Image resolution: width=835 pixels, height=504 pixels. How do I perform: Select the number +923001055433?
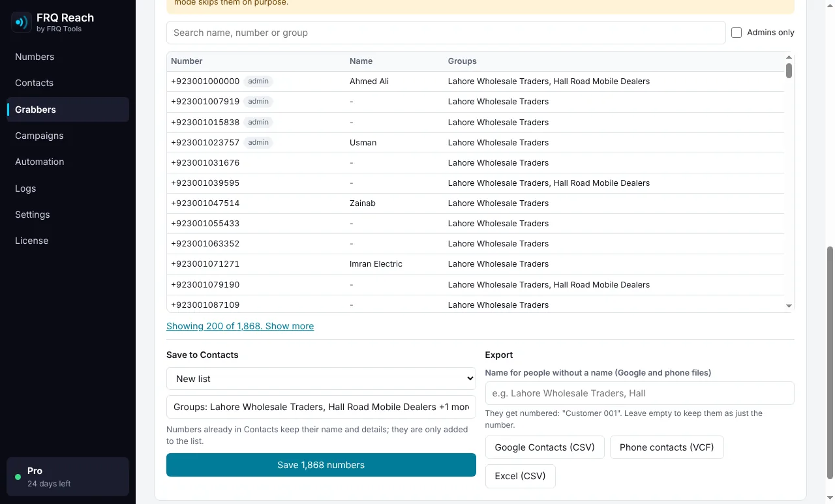pyautogui.click(x=205, y=224)
